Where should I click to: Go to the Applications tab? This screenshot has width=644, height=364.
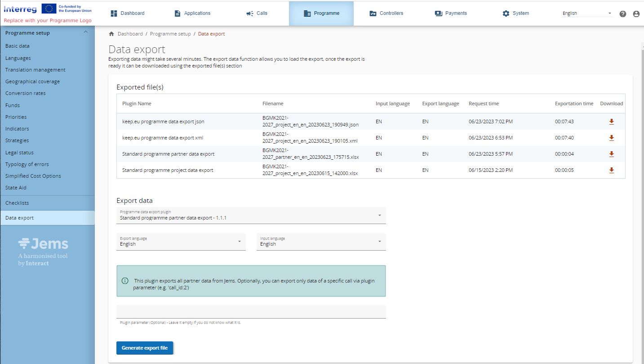tap(192, 13)
